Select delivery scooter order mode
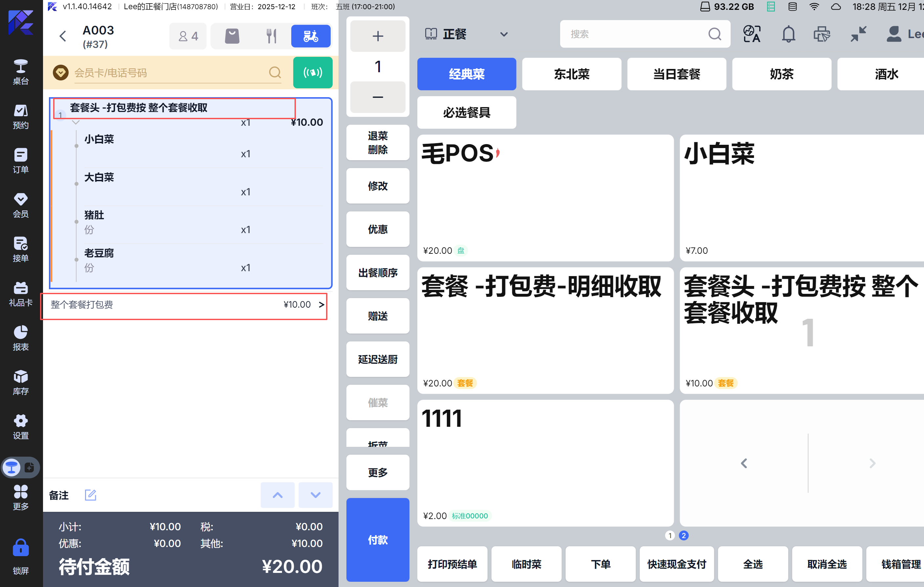This screenshot has height=587, width=924. click(310, 36)
